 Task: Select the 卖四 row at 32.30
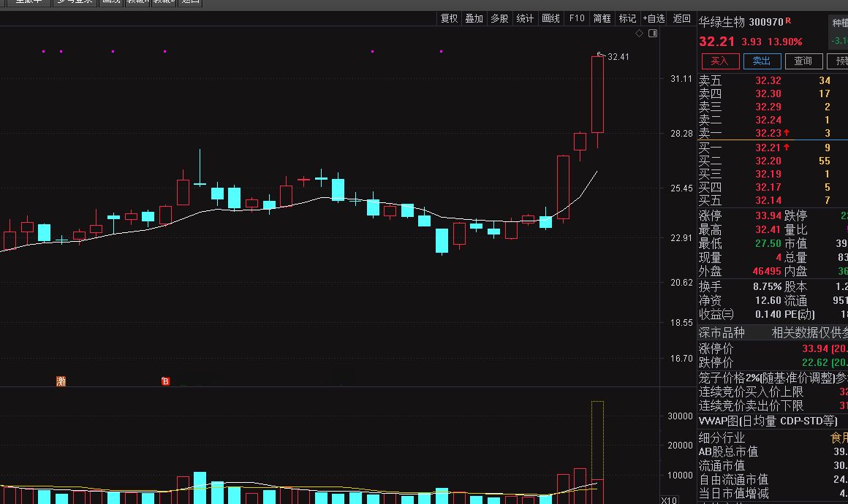click(772, 93)
